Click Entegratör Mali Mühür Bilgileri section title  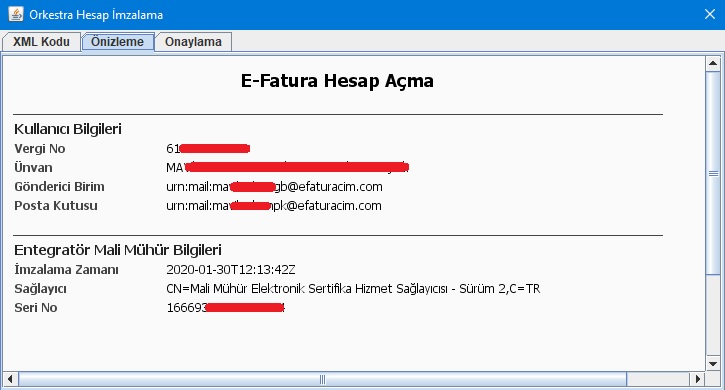(x=118, y=250)
